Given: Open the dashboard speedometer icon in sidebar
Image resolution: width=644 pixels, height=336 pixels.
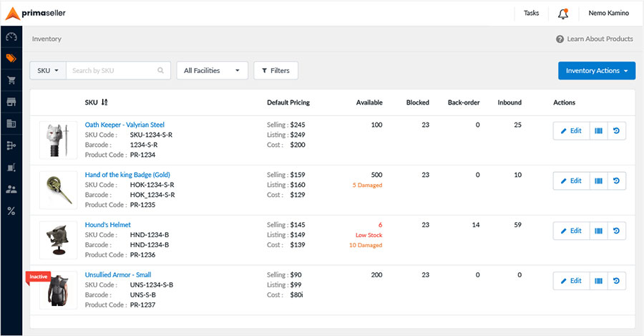Looking at the screenshot, I should point(11,37).
